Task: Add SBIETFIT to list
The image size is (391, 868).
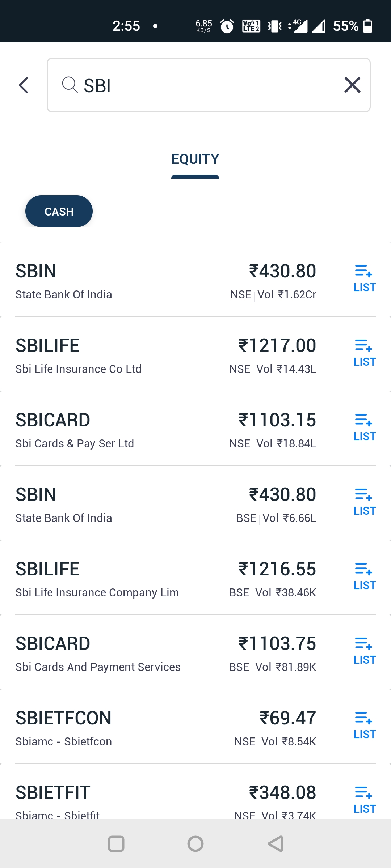Action: coord(364,800)
